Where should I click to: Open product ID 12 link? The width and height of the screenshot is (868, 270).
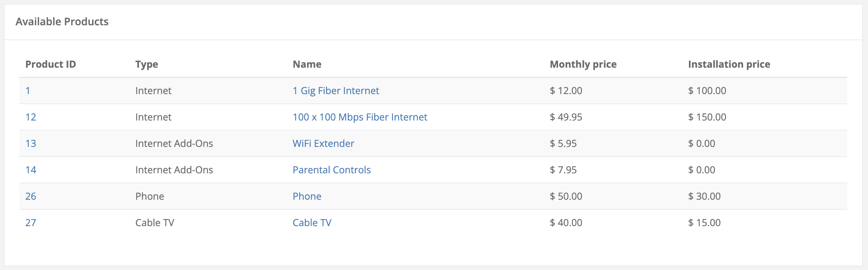click(x=30, y=117)
